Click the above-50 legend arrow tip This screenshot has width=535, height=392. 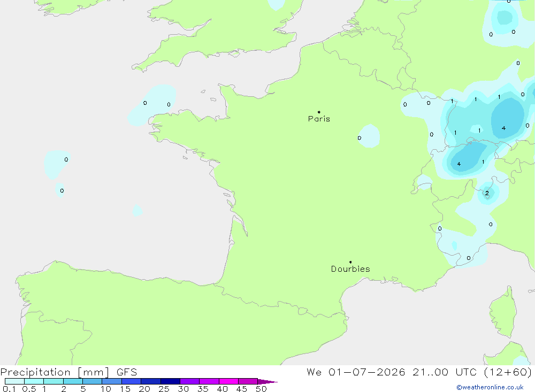(x=268, y=382)
